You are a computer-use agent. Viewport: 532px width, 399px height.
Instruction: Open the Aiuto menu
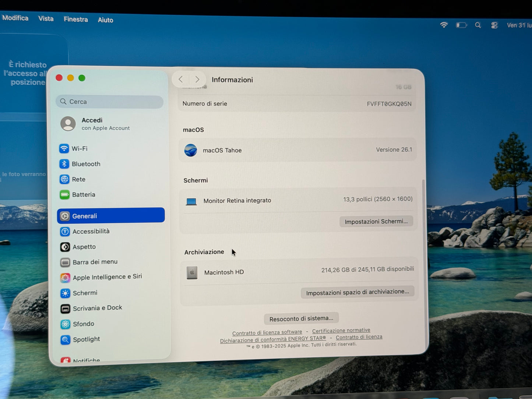tap(106, 20)
